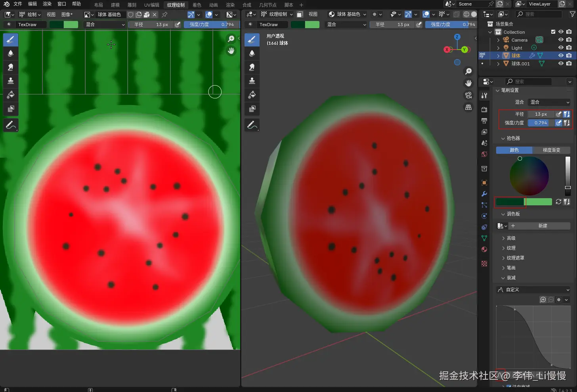
Task: Click the light green secondary color swatch in properties
Action: coord(539,202)
